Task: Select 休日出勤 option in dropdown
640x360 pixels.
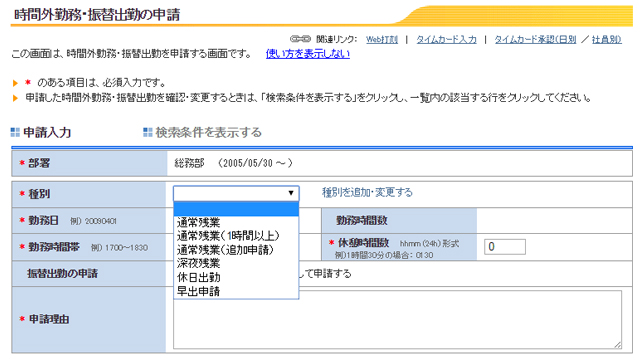Action: 236,277
